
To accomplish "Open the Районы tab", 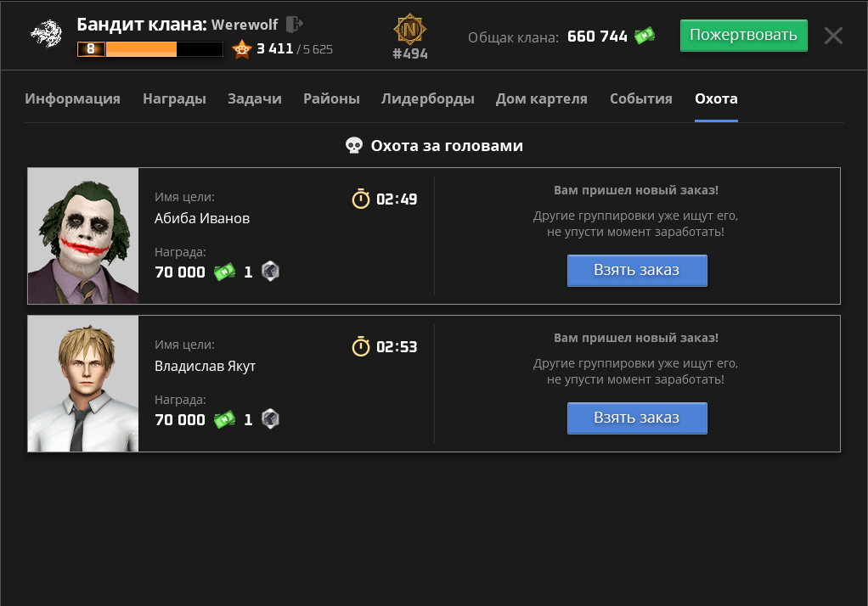I will click(x=331, y=98).
